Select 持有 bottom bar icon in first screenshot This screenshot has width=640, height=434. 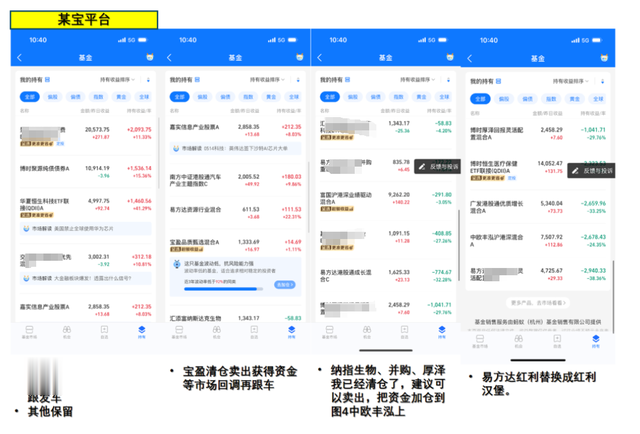140,329
